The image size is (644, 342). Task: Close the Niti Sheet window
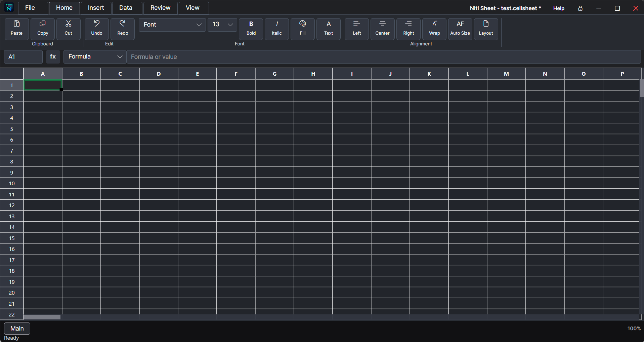point(636,8)
